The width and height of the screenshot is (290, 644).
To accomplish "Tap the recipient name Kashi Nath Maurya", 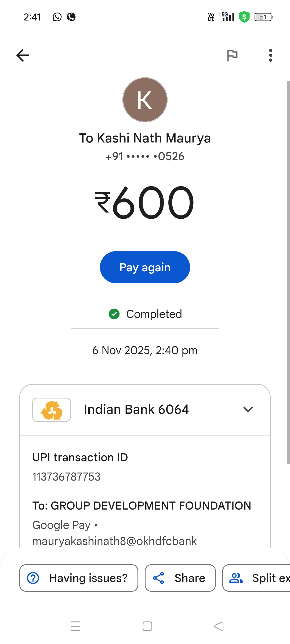I will pos(145,138).
